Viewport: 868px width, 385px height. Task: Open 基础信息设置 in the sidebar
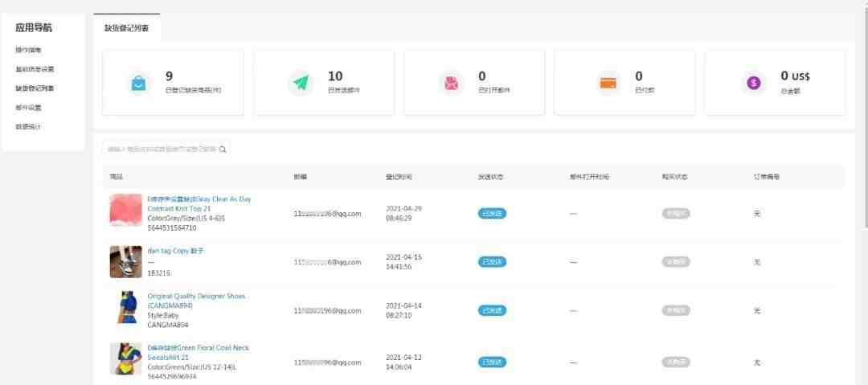coord(35,69)
